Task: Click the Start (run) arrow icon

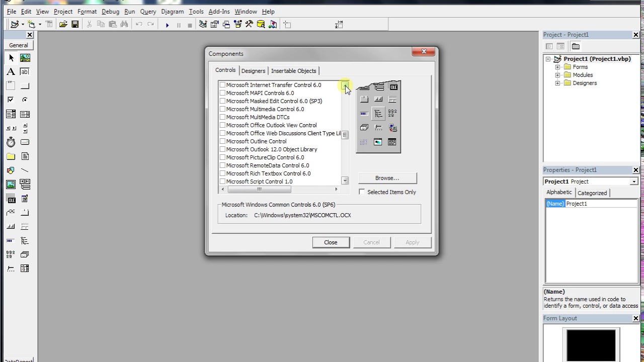Action: pos(167,25)
